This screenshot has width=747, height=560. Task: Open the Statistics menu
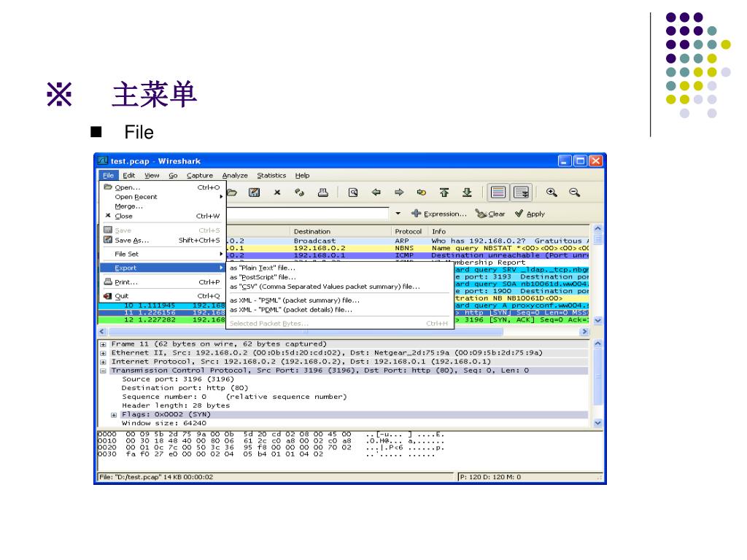(x=271, y=175)
